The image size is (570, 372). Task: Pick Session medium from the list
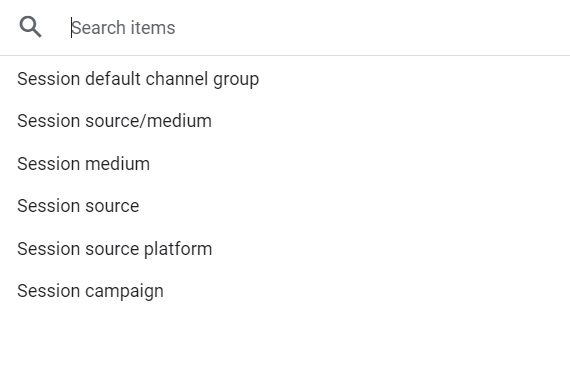(x=285, y=164)
